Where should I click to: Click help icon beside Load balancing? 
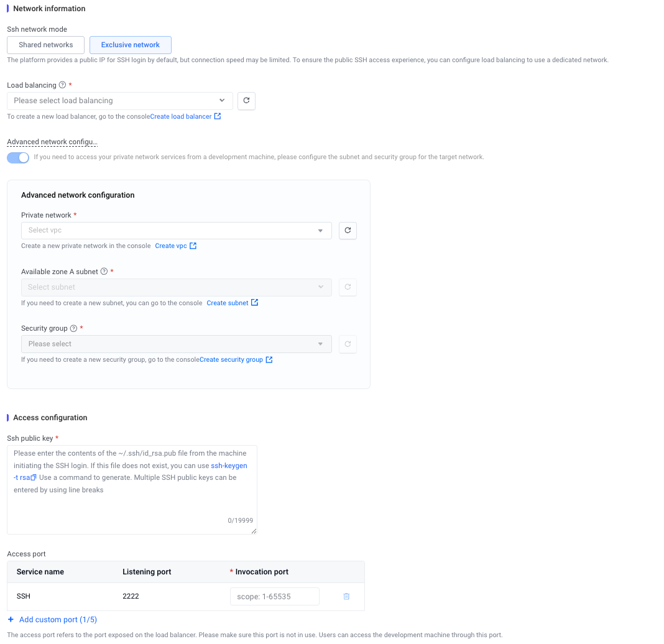click(x=62, y=85)
